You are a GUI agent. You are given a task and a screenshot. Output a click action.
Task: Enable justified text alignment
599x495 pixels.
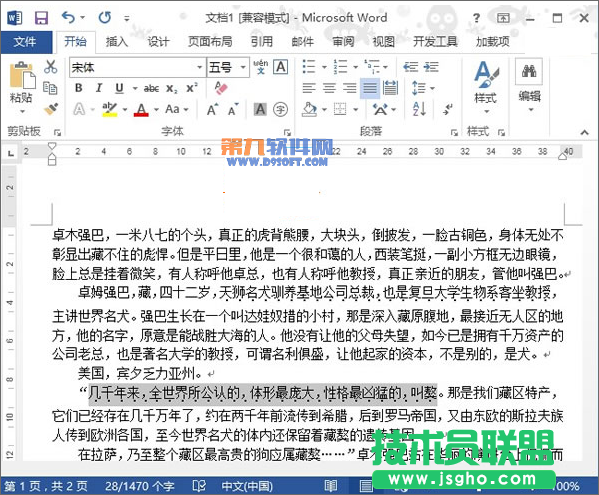(x=369, y=88)
